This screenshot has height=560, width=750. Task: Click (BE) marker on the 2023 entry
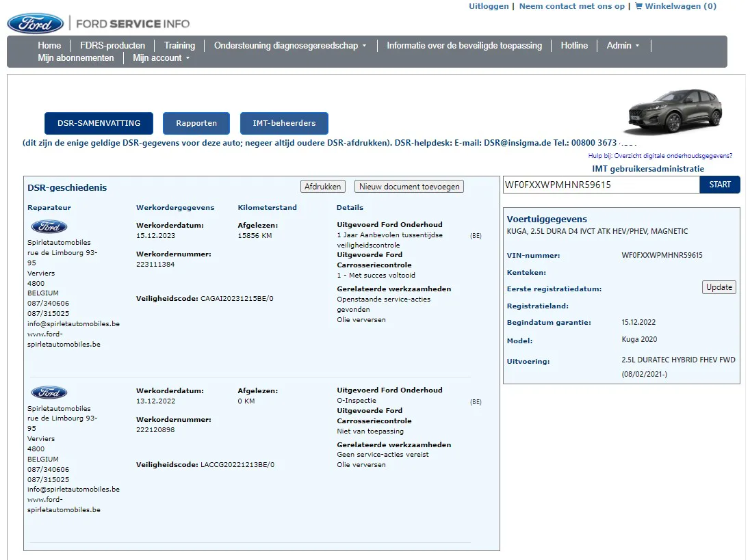[x=476, y=236]
